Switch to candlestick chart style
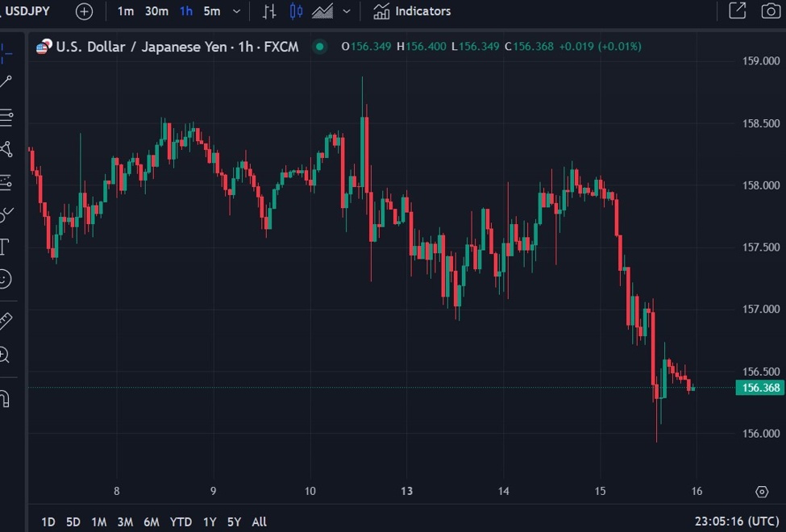 296,11
